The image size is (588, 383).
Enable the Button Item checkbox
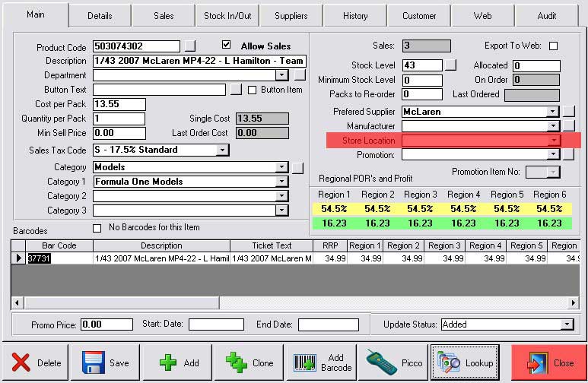click(x=253, y=90)
